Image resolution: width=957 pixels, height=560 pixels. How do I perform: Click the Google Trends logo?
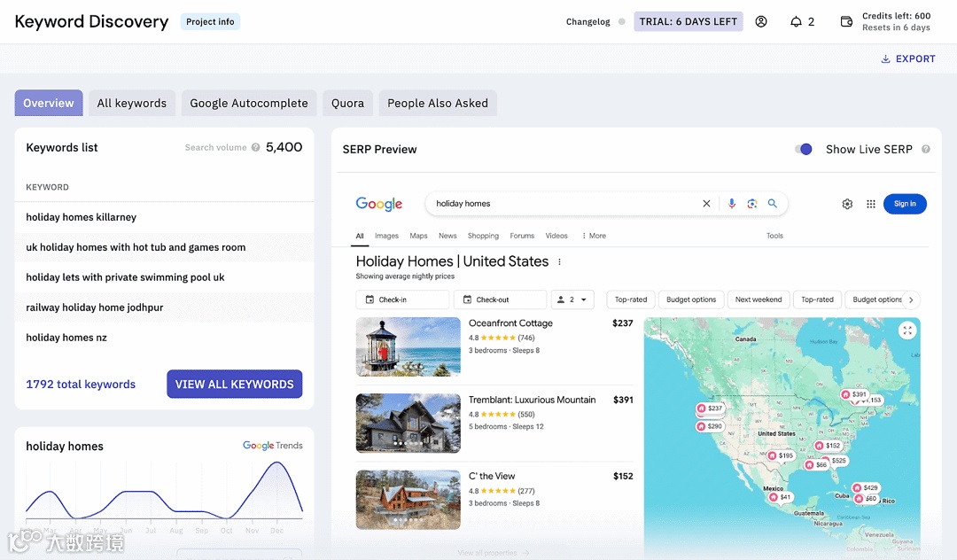coord(272,446)
